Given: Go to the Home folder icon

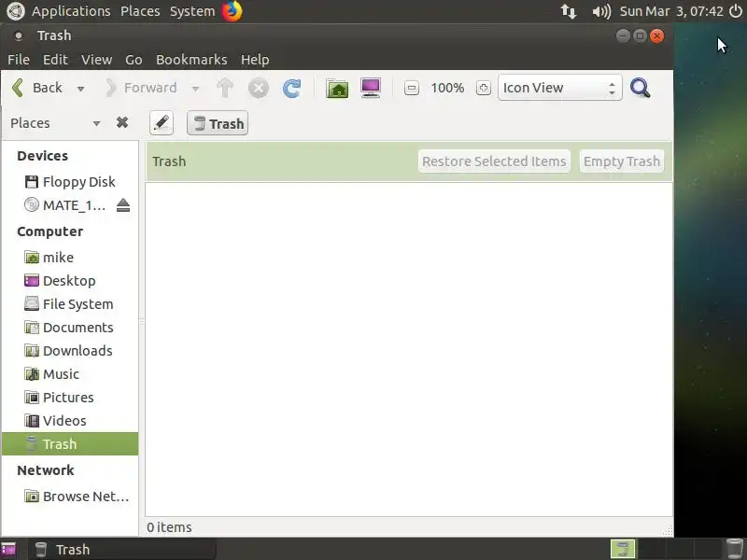Looking at the screenshot, I should pyautogui.click(x=337, y=88).
